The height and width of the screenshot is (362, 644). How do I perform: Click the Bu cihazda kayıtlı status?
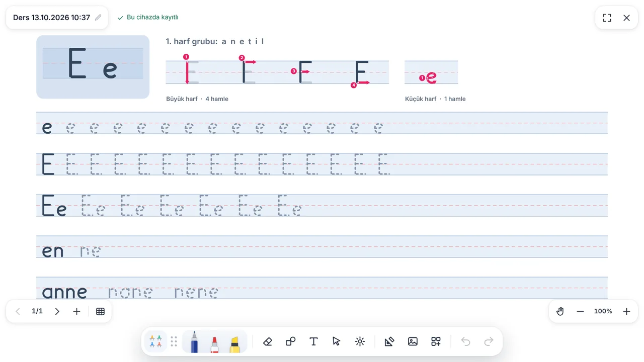[x=148, y=18]
